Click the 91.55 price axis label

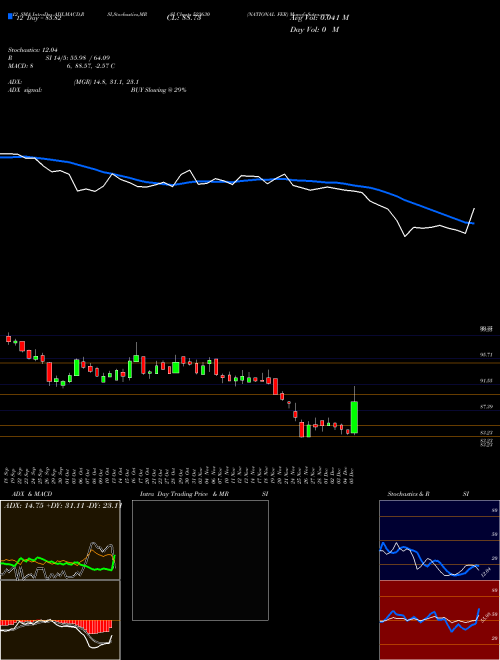pos(486,381)
